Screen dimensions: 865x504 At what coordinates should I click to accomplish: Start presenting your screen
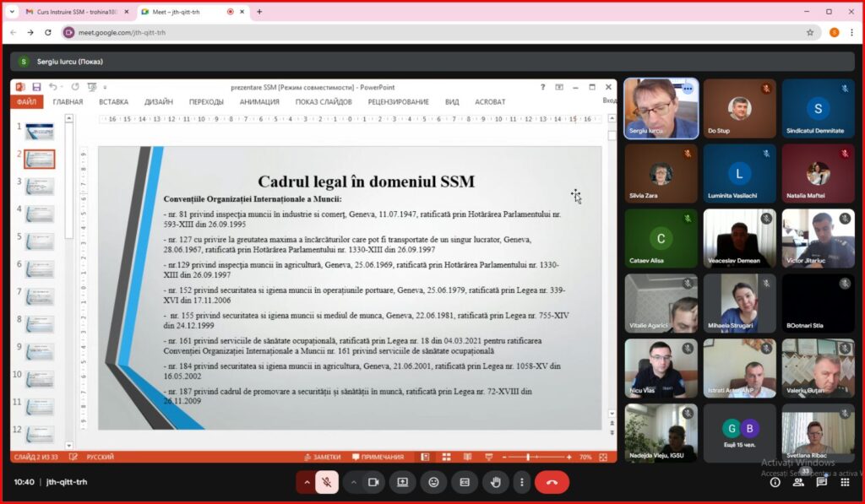[403, 482]
